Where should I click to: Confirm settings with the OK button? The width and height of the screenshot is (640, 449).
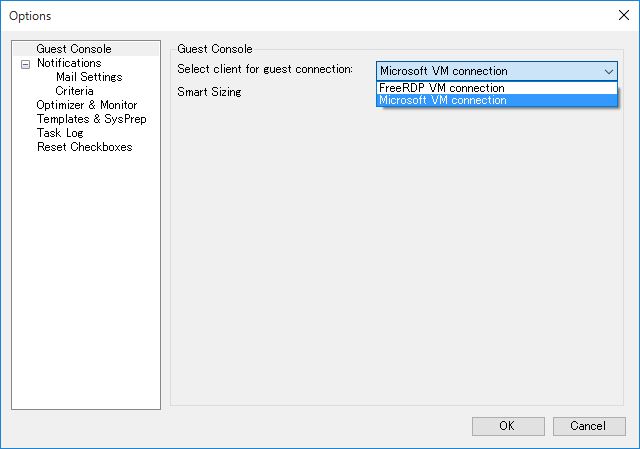508,426
